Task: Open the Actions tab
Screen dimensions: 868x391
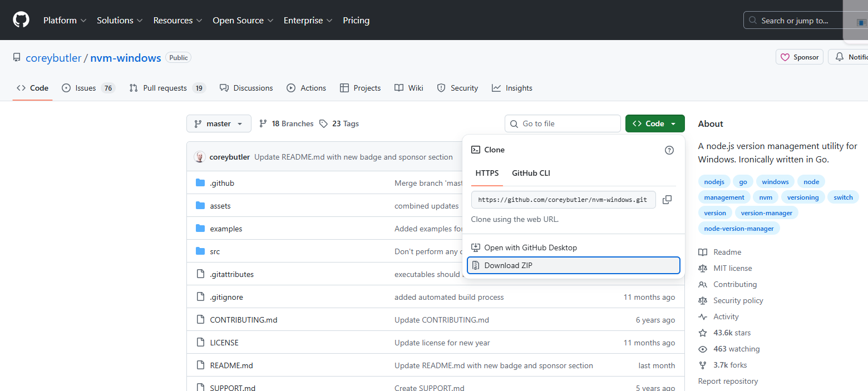Action: (x=306, y=88)
